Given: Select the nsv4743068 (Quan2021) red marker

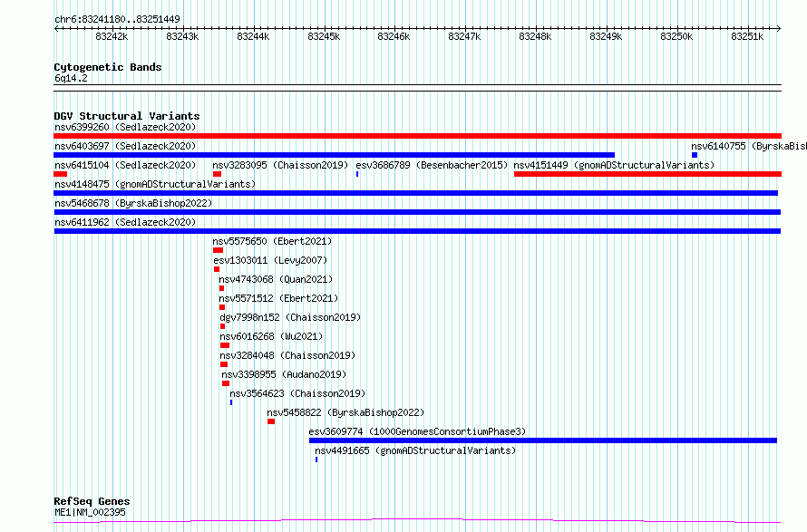Looking at the screenshot, I should coord(222,288).
